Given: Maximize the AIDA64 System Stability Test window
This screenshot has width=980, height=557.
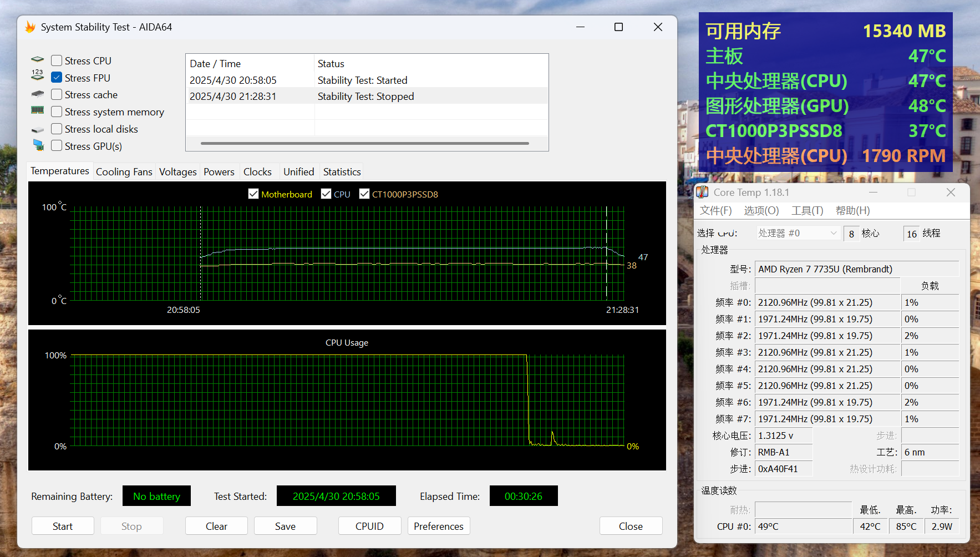Looking at the screenshot, I should pos(619,27).
